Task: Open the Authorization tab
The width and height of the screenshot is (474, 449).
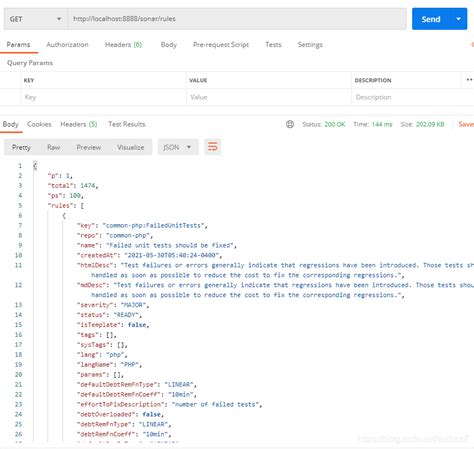Action: tap(67, 45)
